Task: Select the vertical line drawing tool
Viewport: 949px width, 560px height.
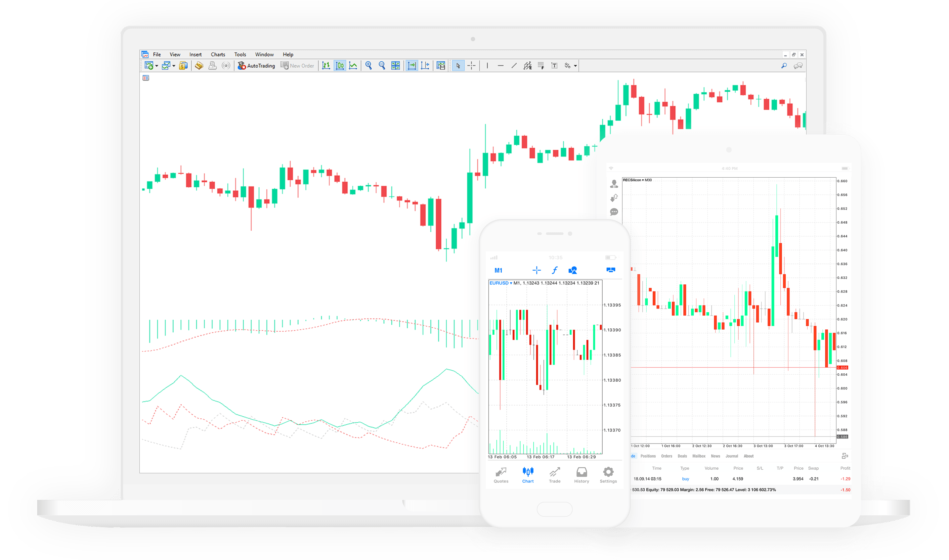Action: [x=487, y=66]
